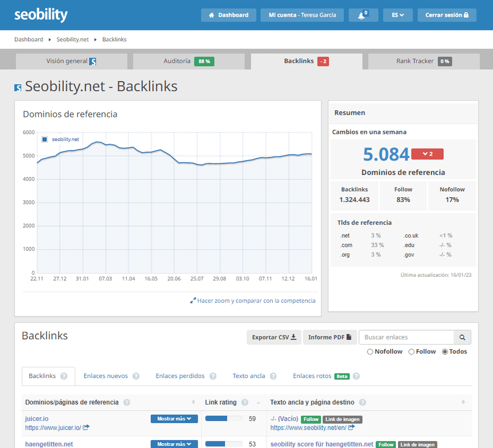Open the notifications bell
493x448 pixels.
pyautogui.click(x=363, y=15)
